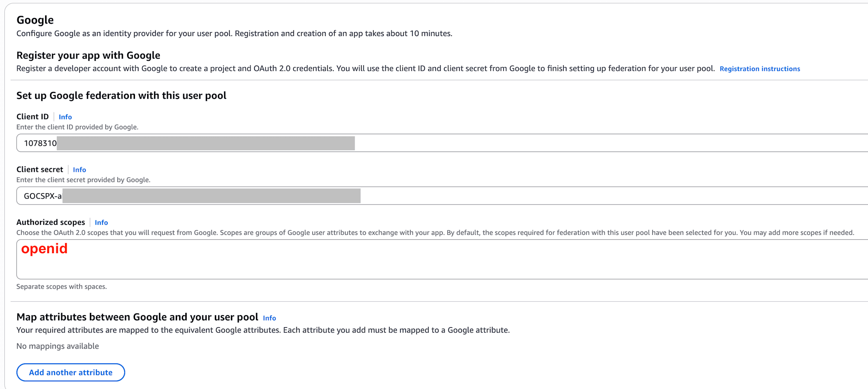868x389 pixels.
Task: Click Map attributes between Google heading text
Action: pos(137,317)
